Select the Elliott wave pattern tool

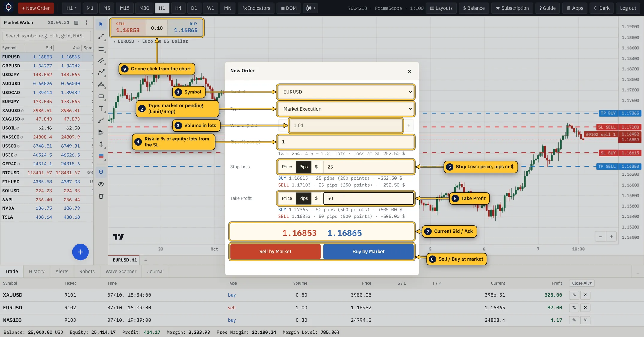(101, 84)
